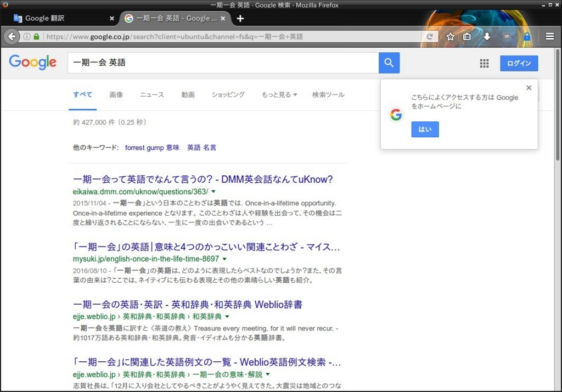Click the blue lock extension icon
The image size is (562, 392).
click(x=526, y=37)
